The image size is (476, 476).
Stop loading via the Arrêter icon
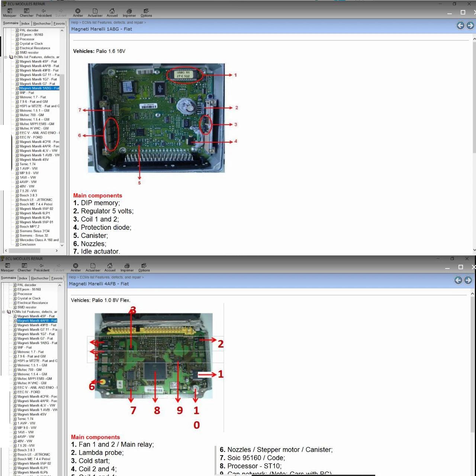tap(78, 12)
